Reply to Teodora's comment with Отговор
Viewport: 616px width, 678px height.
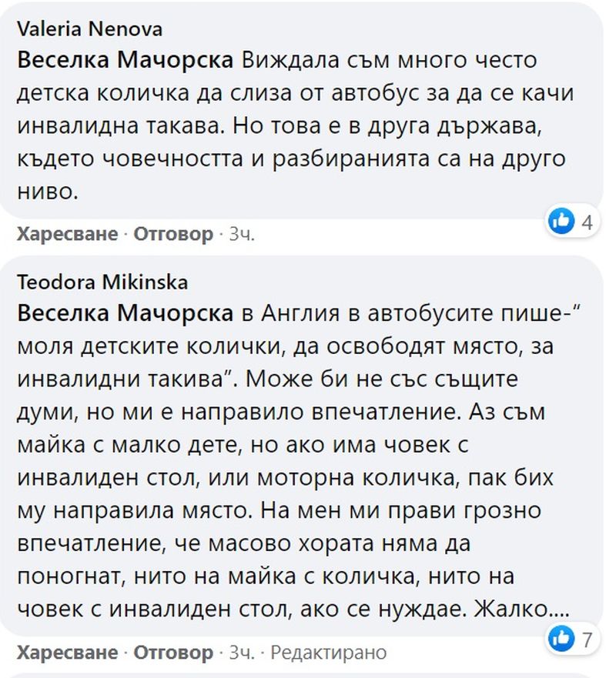(x=173, y=652)
